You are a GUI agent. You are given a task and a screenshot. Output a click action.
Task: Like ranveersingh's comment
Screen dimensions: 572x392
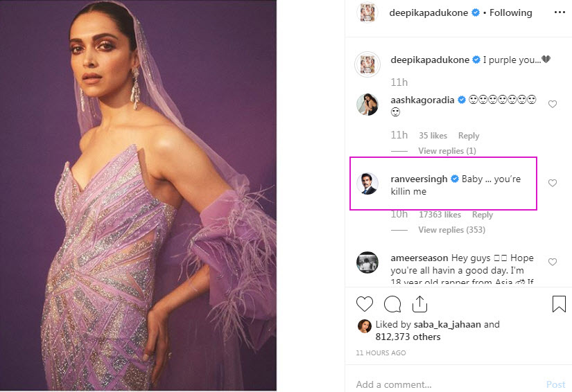[553, 184]
